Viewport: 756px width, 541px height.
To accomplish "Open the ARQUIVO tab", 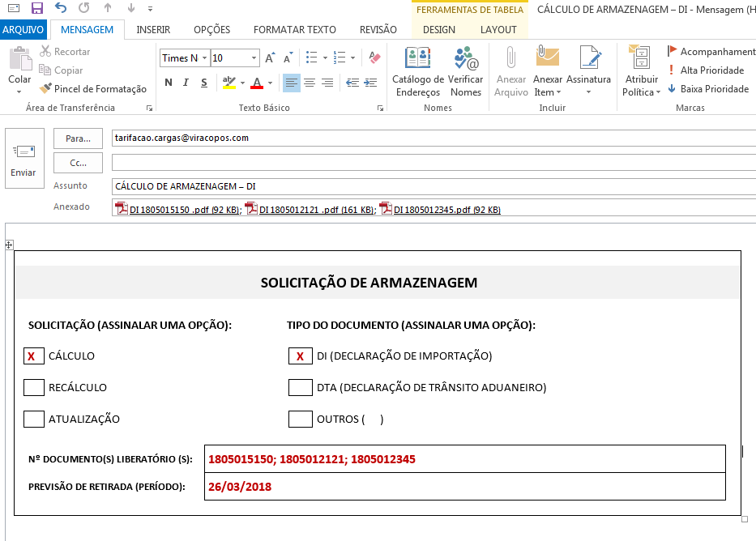I will [23, 29].
